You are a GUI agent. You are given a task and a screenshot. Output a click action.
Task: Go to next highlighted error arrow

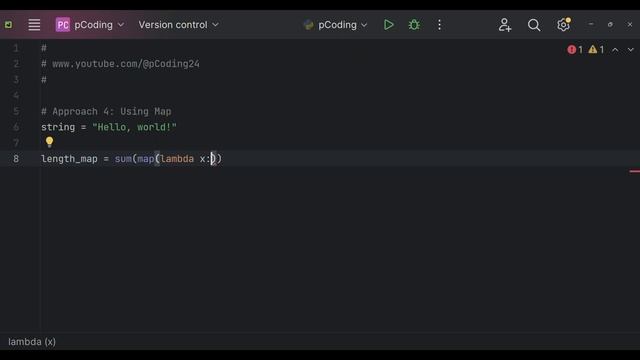[631, 50]
